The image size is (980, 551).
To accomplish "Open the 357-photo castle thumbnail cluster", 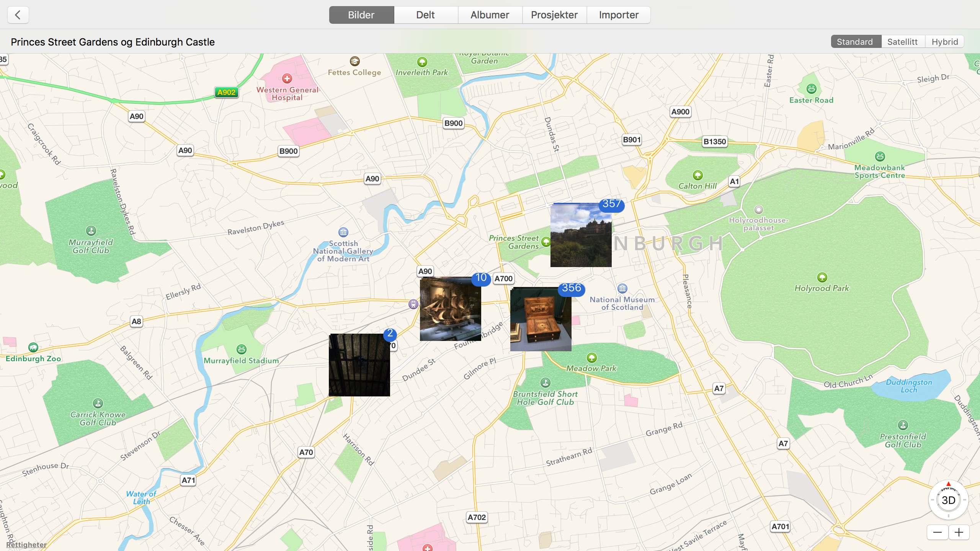I will pos(581,235).
